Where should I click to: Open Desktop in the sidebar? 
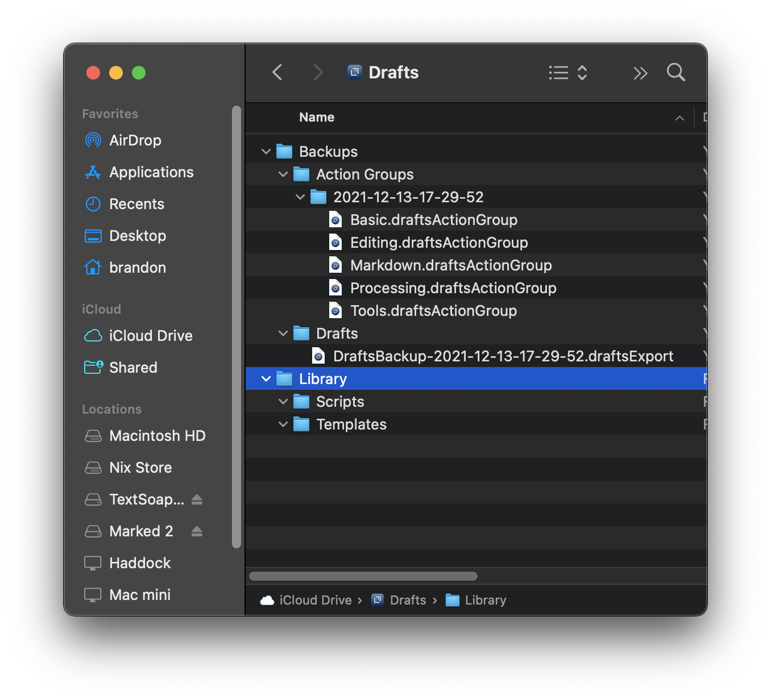pyautogui.click(x=125, y=235)
